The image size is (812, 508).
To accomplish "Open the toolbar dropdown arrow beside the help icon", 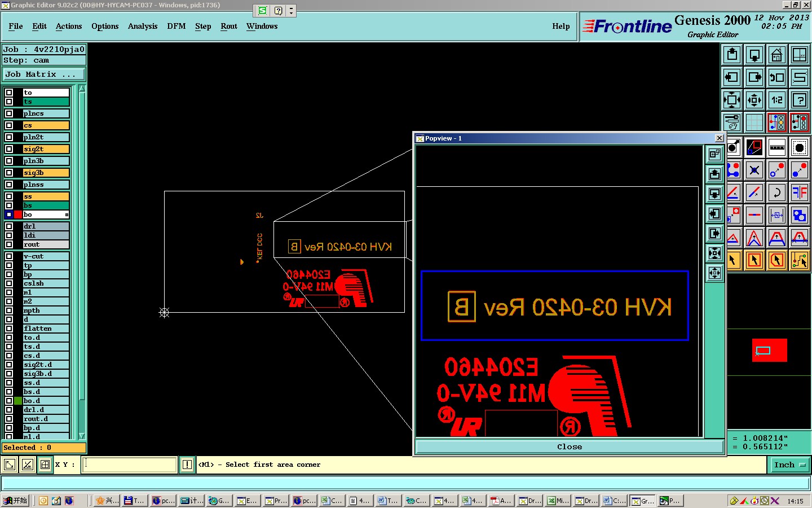I will click(x=291, y=11).
